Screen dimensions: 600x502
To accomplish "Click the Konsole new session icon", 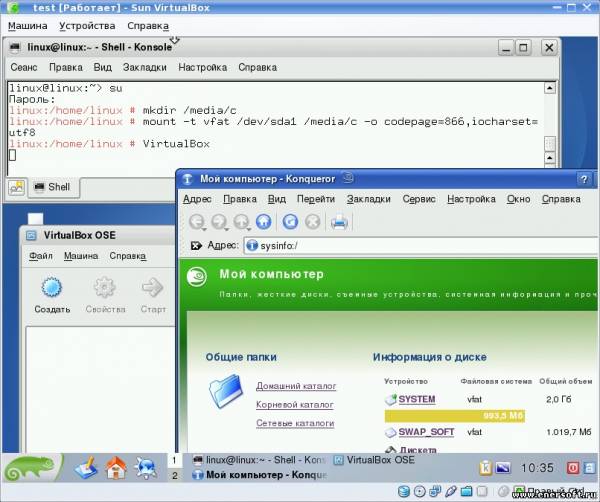I will click(16, 187).
